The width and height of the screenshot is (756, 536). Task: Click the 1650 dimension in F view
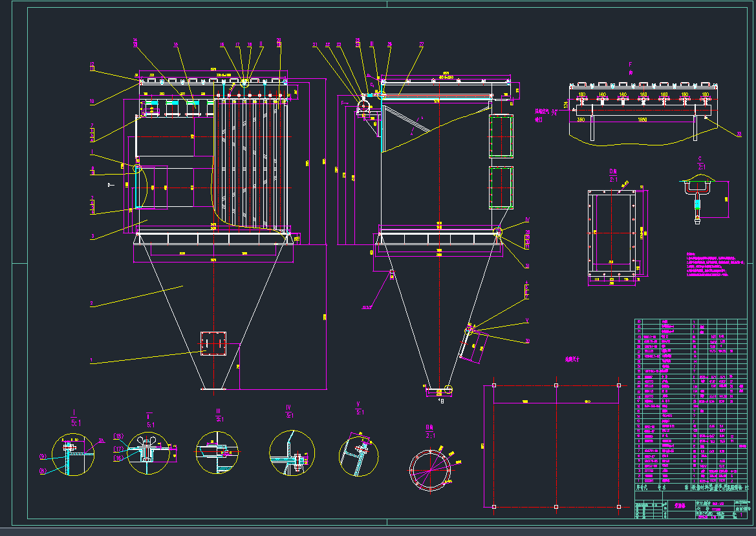tap(642, 120)
